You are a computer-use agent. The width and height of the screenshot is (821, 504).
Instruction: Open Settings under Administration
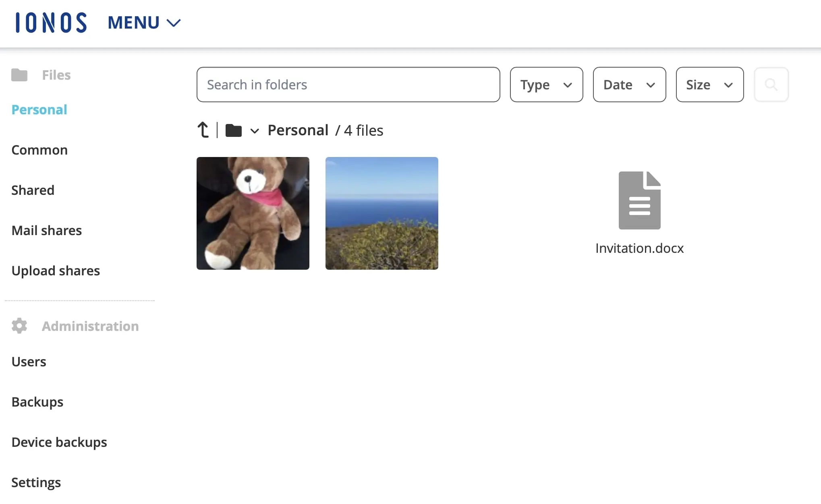click(x=36, y=482)
